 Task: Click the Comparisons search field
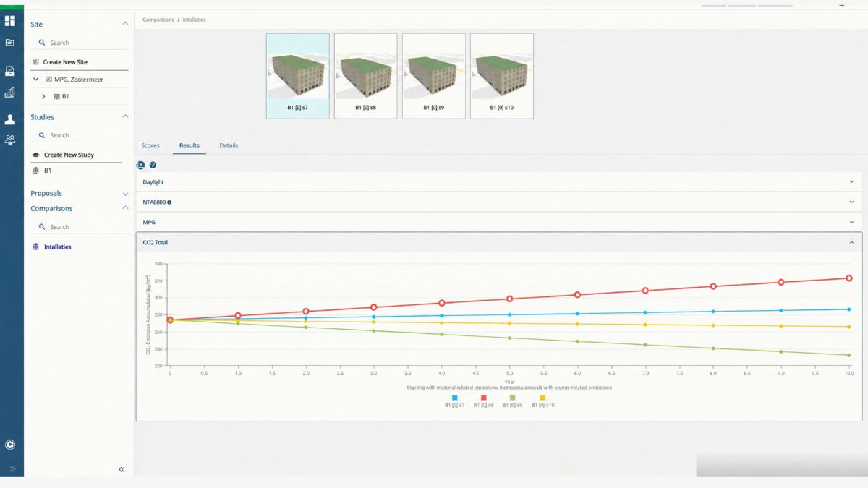[x=80, y=227]
